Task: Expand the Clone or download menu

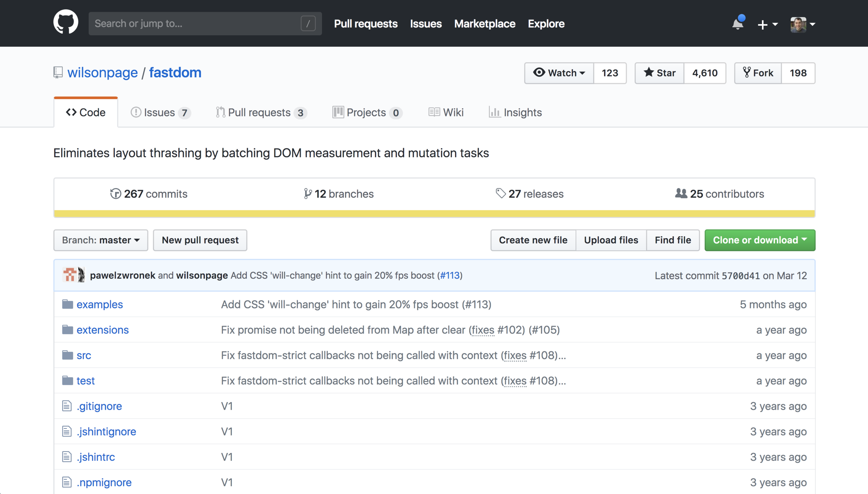Action: tap(760, 240)
